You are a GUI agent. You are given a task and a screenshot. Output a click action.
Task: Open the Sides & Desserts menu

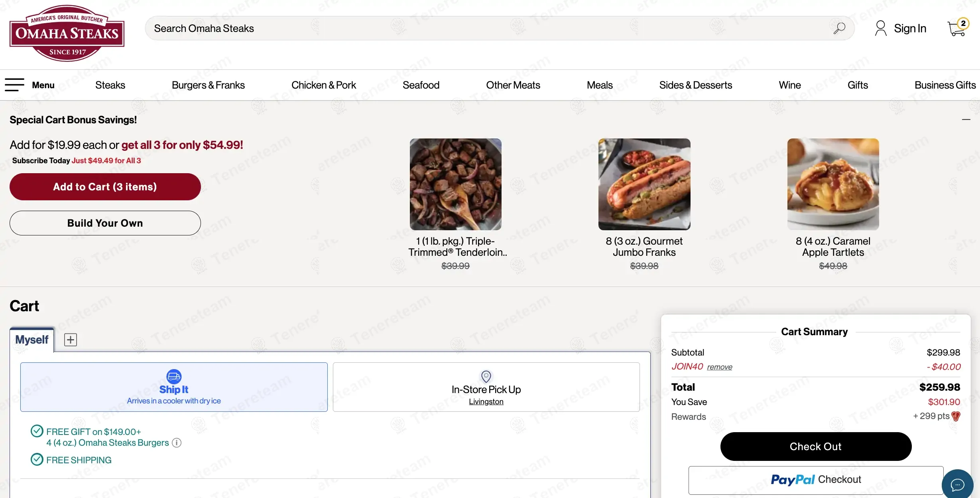click(x=695, y=85)
